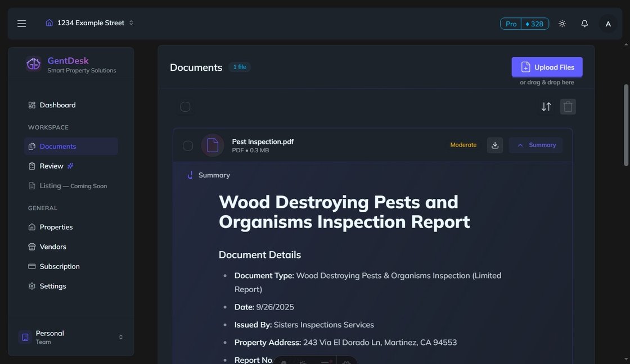Open Subscription settings from the sidebar
The image size is (630, 364).
(x=60, y=266)
